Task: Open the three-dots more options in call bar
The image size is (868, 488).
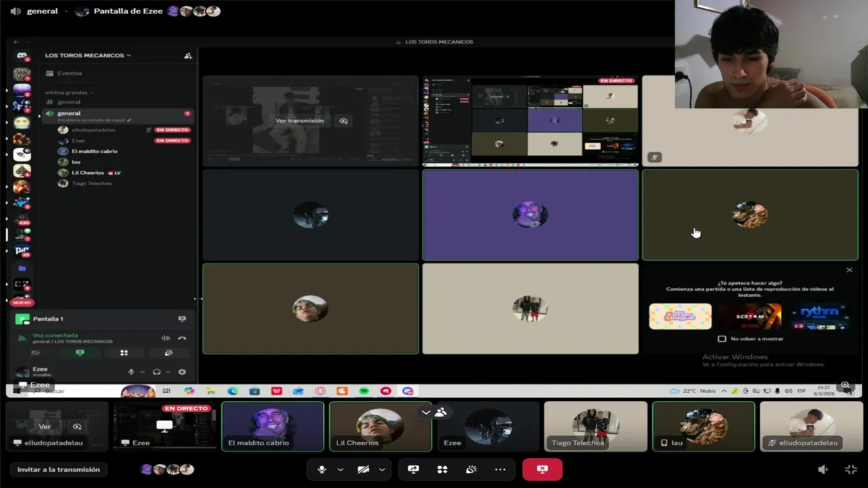Action: click(x=500, y=469)
